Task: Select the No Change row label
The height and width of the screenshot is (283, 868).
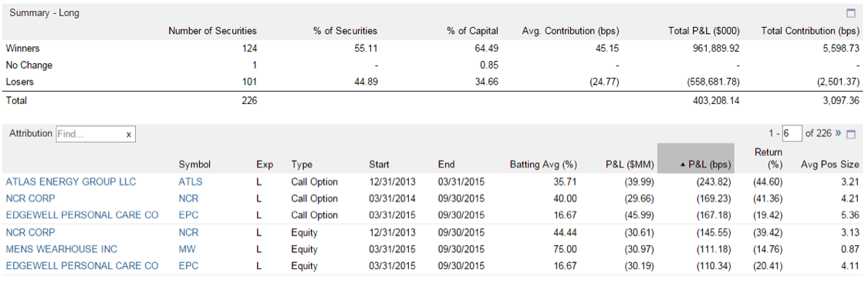Action: (29, 65)
